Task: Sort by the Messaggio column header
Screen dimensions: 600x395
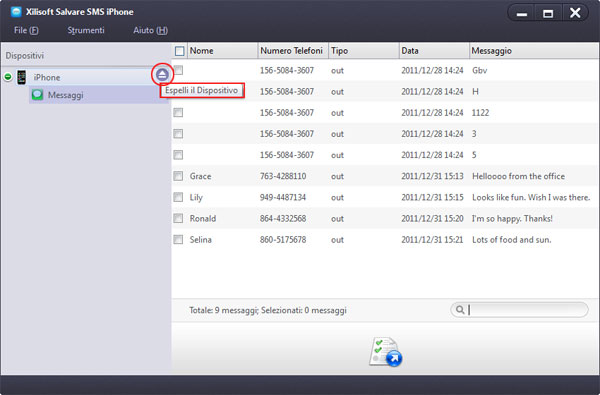Action: pos(534,51)
